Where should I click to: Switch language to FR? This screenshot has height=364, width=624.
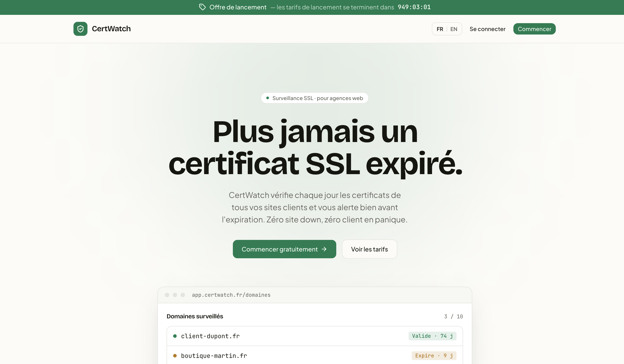[x=440, y=29]
